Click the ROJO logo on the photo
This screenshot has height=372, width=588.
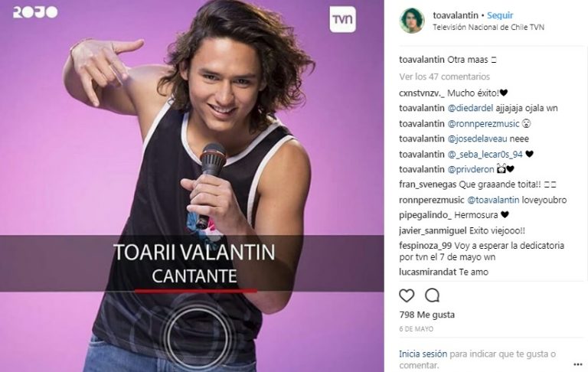36,12
